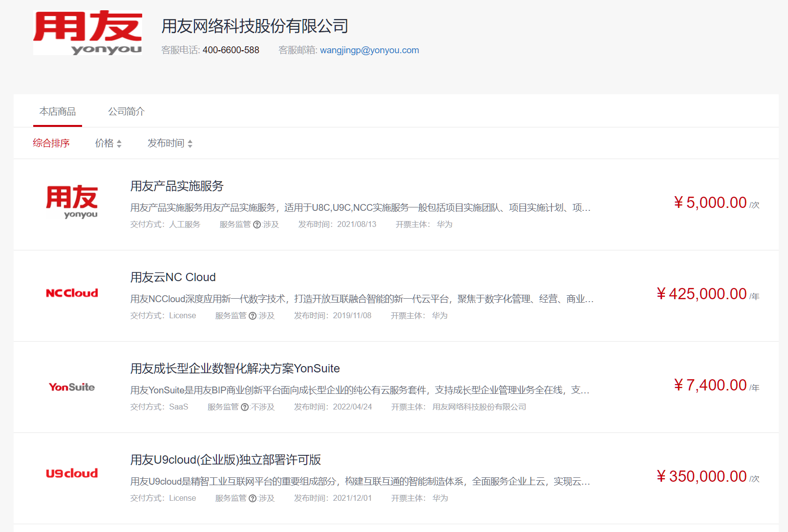Switch to the 本店商品 tab
788x532 pixels.
(x=58, y=112)
